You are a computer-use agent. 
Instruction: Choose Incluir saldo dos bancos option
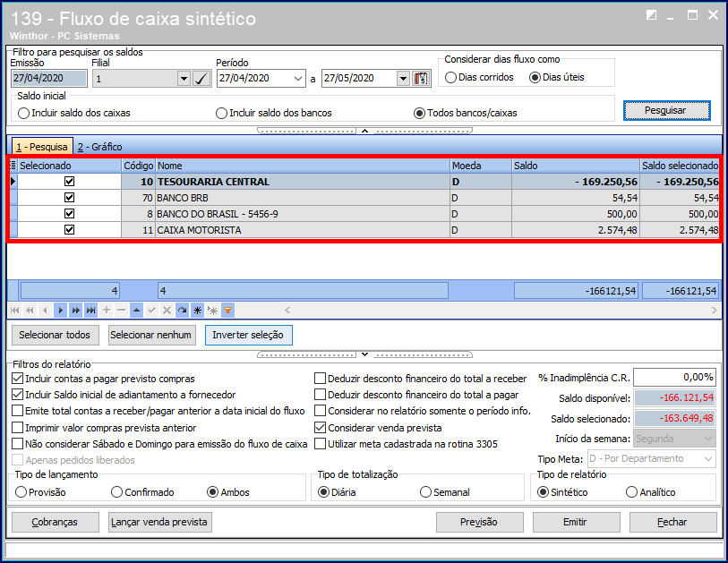click(x=274, y=114)
